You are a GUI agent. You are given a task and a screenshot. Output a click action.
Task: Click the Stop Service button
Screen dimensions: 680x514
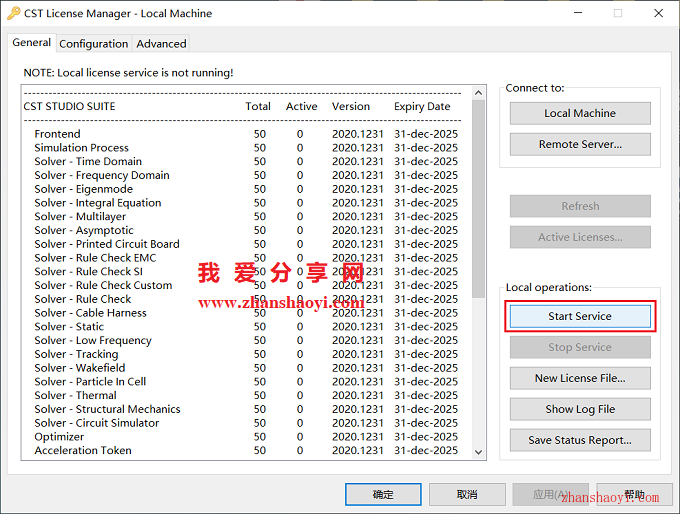click(580, 347)
